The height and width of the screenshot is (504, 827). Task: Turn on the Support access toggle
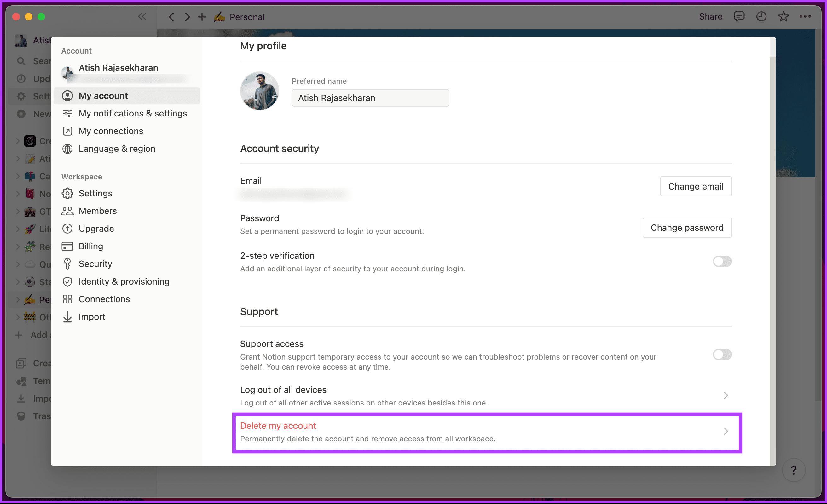722,354
